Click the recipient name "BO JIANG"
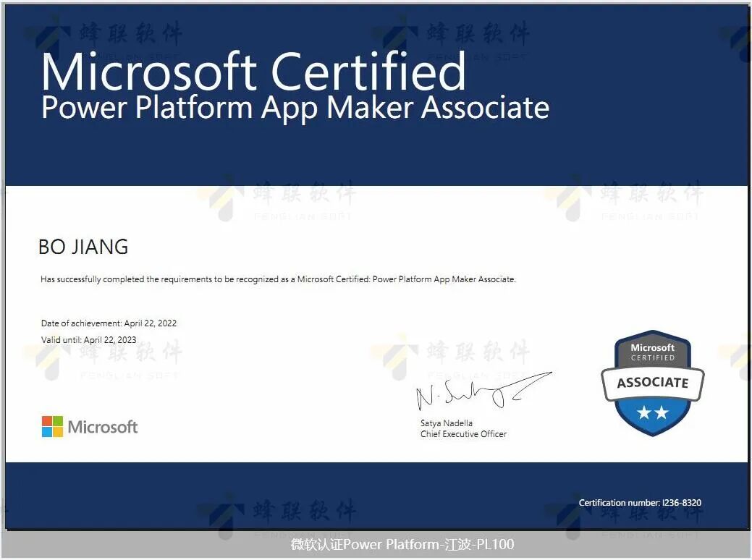The height and width of the screenshot is (560, 752). pos(83,247)
